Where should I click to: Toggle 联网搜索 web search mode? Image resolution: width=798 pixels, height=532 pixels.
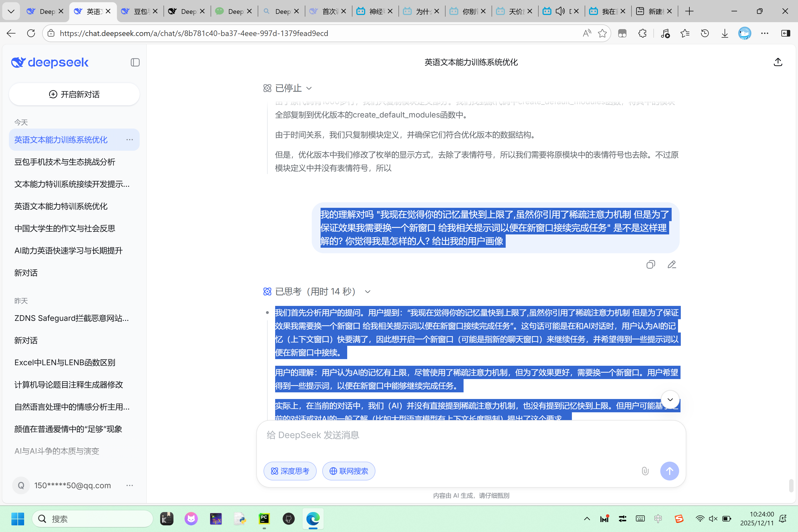tap(349, 471)
